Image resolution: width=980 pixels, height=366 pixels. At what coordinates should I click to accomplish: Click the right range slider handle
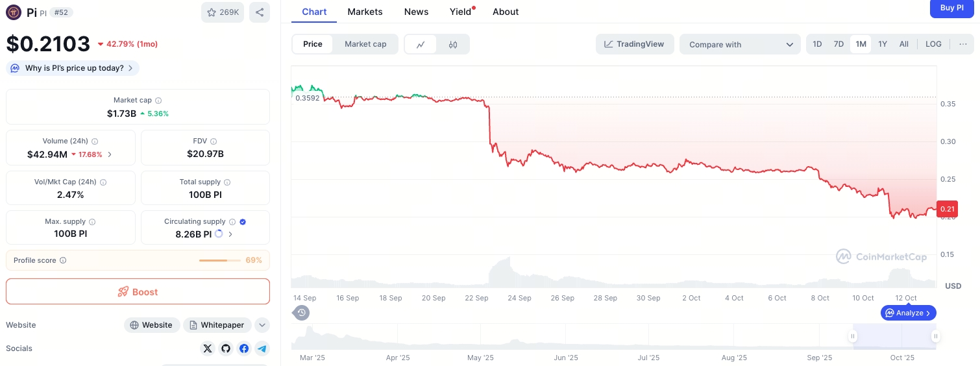(x=935, y=336)
